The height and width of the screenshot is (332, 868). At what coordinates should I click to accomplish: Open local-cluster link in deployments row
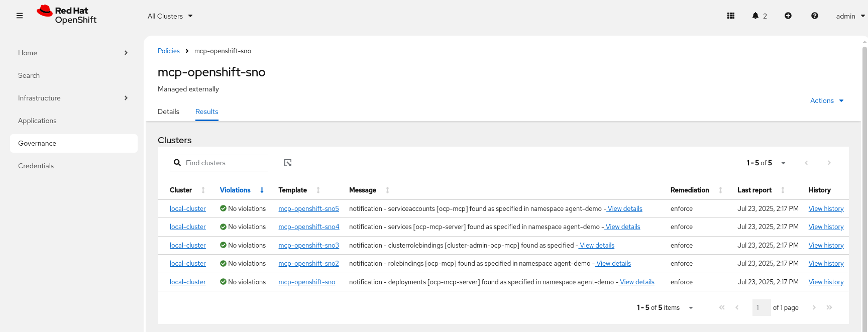pyautogui.click(x=188, y=282)
